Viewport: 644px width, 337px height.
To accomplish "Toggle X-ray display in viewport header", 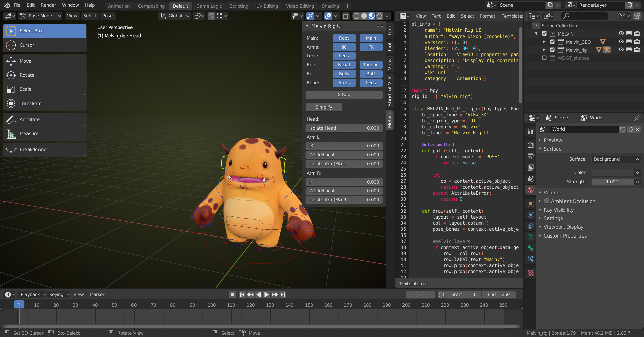I will [x=346, y=16].
